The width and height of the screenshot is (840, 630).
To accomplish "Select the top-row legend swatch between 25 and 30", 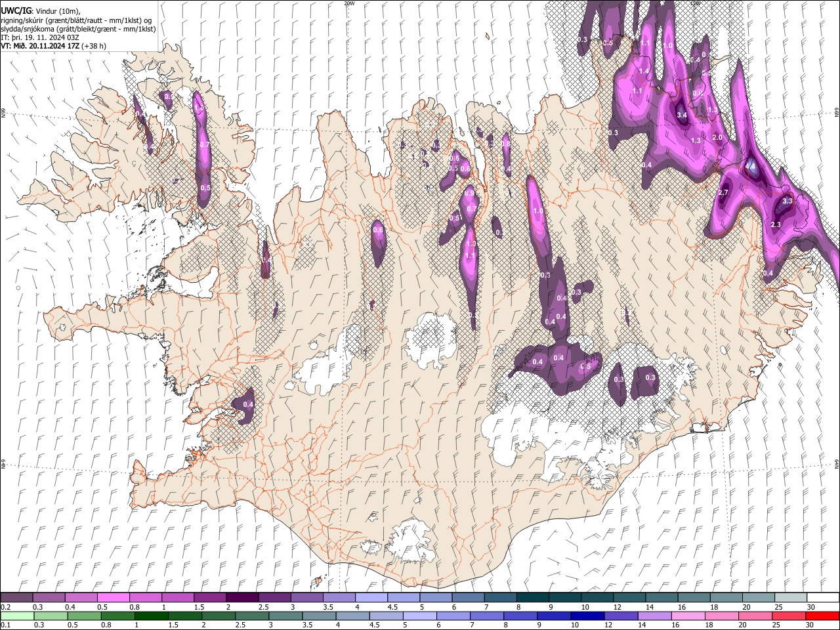I will [x=790, y=597].
